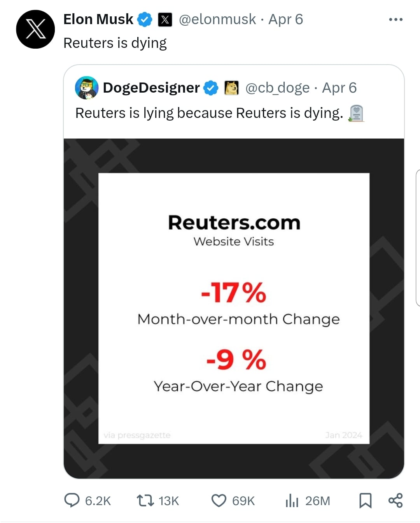Like the post with the heart icon

219,500
